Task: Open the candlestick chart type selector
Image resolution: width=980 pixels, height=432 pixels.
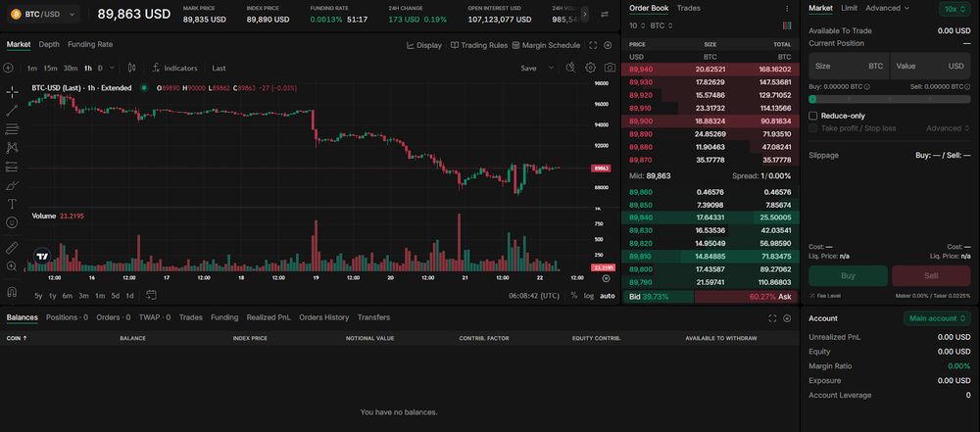Action: 132,68
